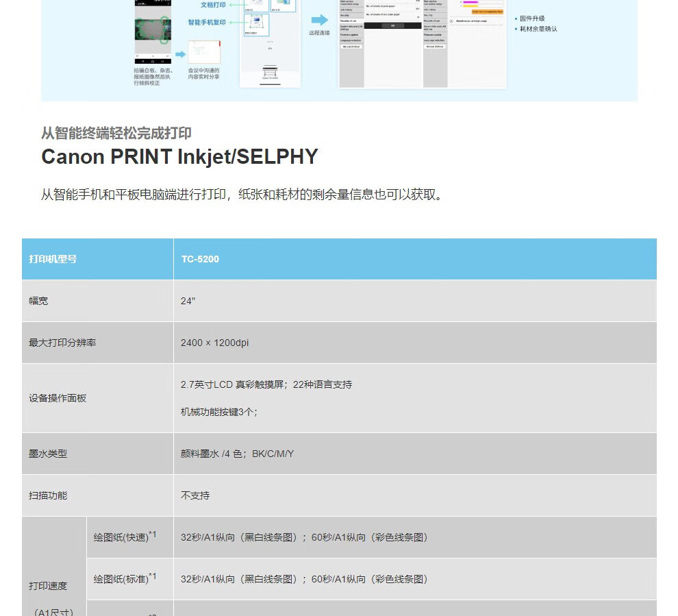Open the phone scan photo thumbnail
The width and height of the screenshot is (678, 616).
[153, 31]
